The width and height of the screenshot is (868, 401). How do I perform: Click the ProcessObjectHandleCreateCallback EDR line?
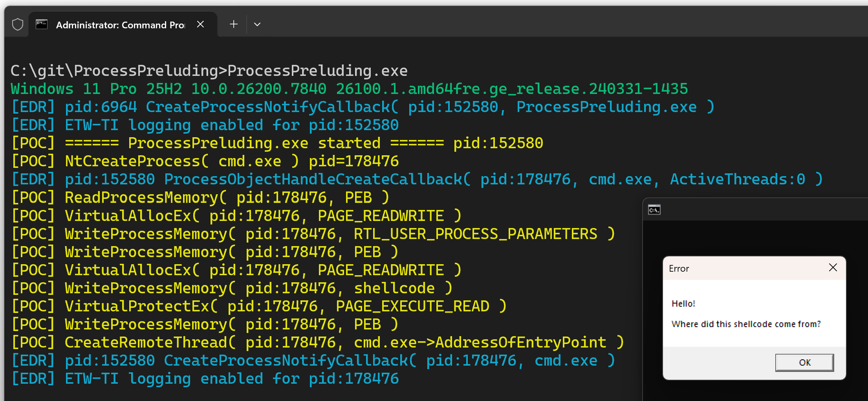pyautogui.click(x=417, y=179)
